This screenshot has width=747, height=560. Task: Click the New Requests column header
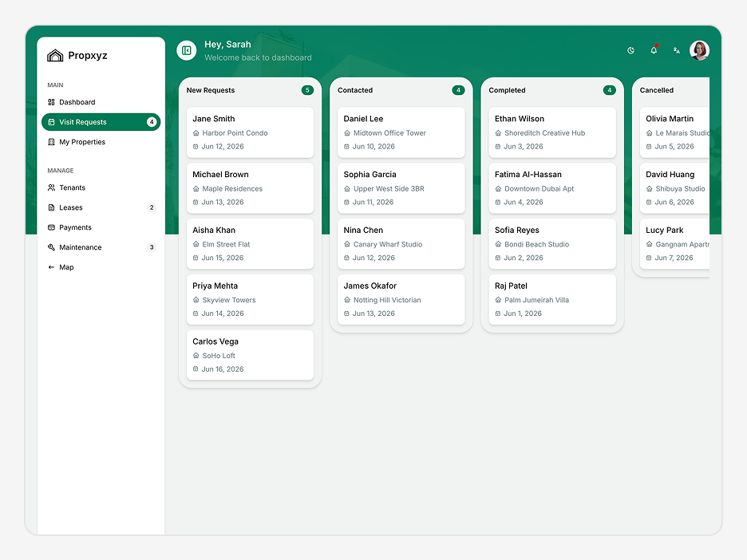pyautogui.click(x=211, y=90)
